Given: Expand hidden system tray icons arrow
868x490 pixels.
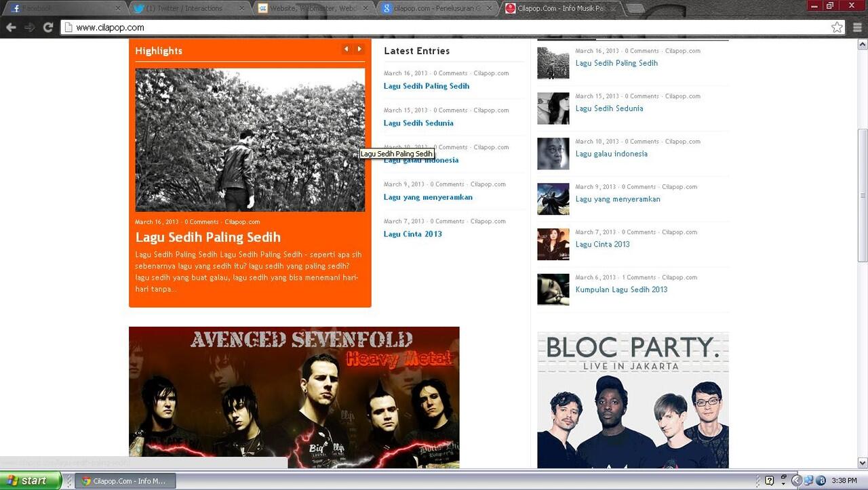Looking at the screenshot, I should coord(797,481).
